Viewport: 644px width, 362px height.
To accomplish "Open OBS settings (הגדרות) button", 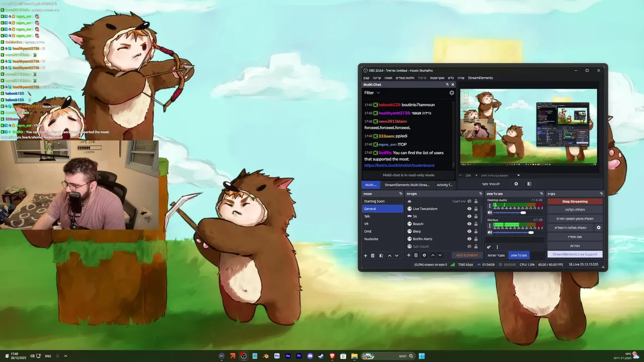I will (x=575, y=246).
